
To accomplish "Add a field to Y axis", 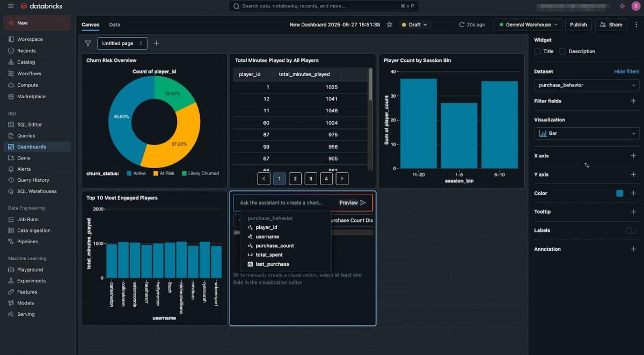I will pos(633,175).
